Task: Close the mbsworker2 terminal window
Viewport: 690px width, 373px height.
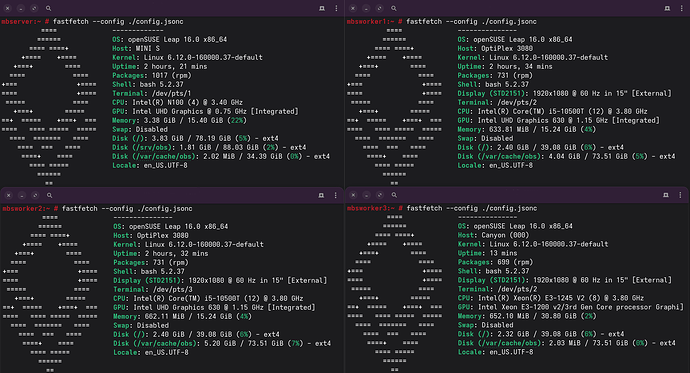Action: coord(8,195)
